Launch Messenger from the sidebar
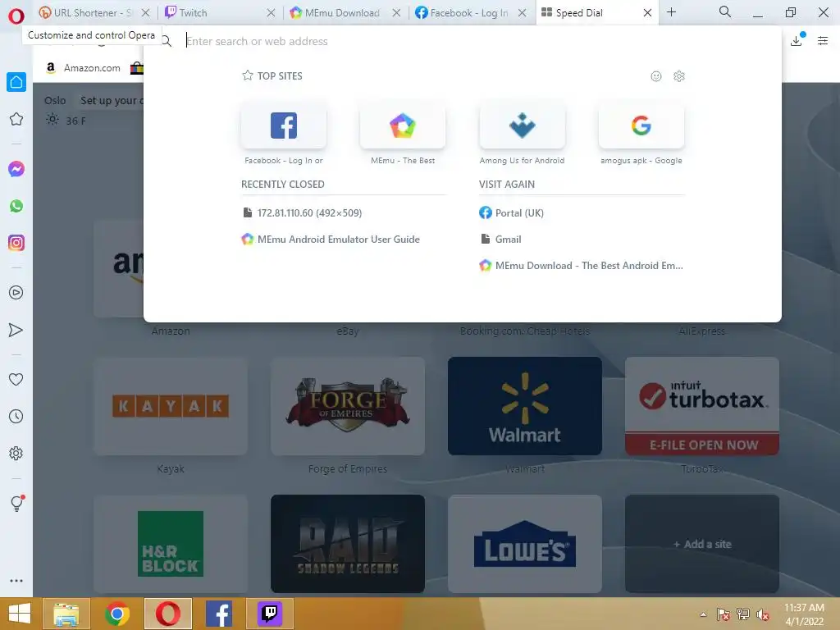Viewport: 840px width, 630px height. pos(16,169)
